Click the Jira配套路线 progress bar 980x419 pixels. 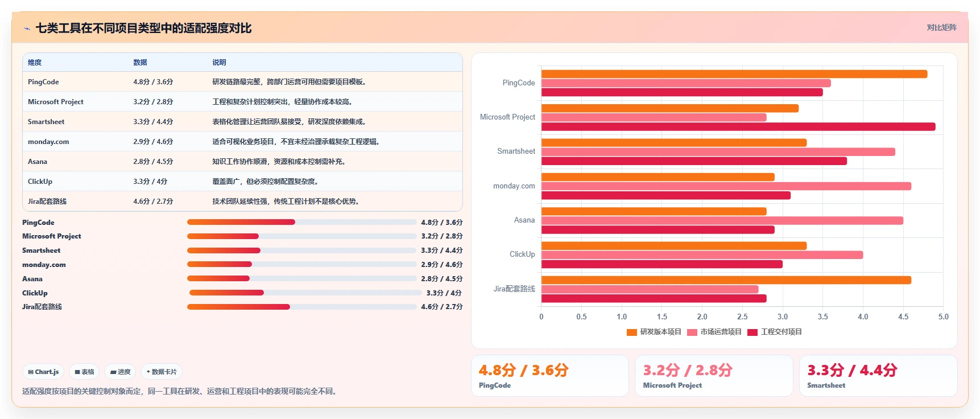click(301, 307)
